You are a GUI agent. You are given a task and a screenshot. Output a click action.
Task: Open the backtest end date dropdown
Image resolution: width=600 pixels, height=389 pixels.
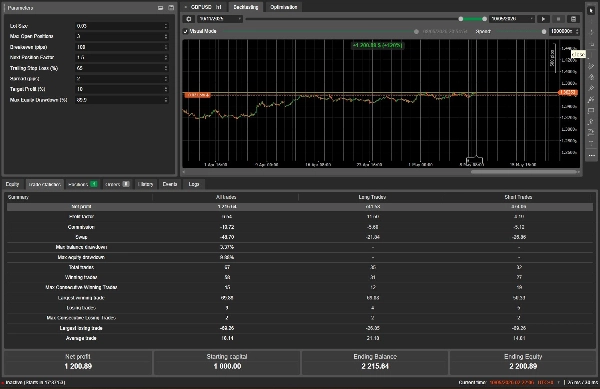point(512,19)
